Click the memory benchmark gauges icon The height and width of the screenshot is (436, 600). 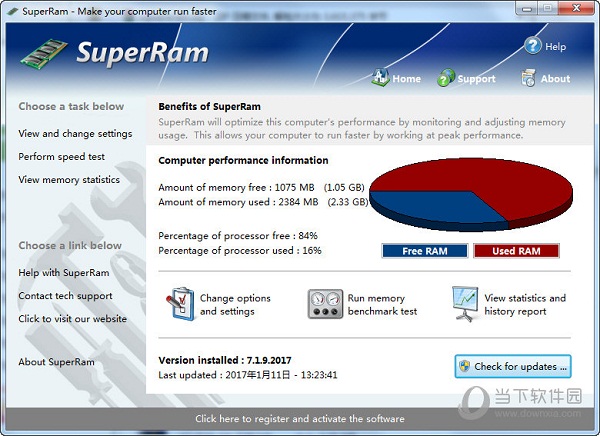325,304
